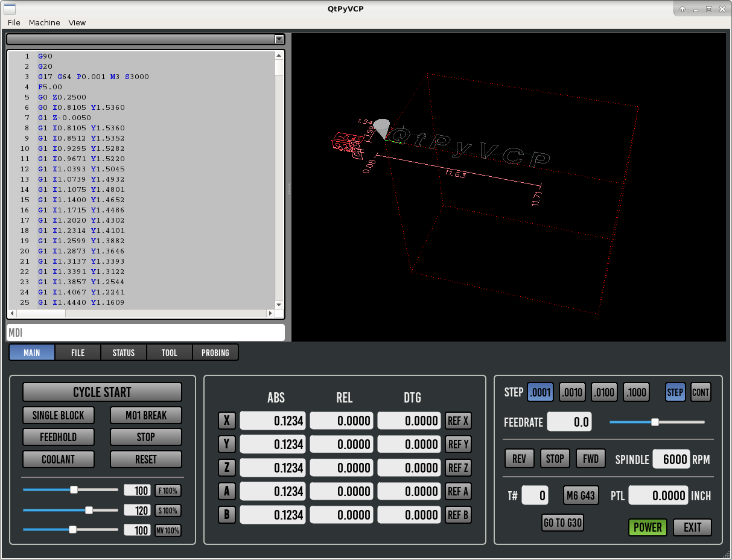Reset spindle override with S 100% button
The image size is (732, 560).
pos(168,511)
